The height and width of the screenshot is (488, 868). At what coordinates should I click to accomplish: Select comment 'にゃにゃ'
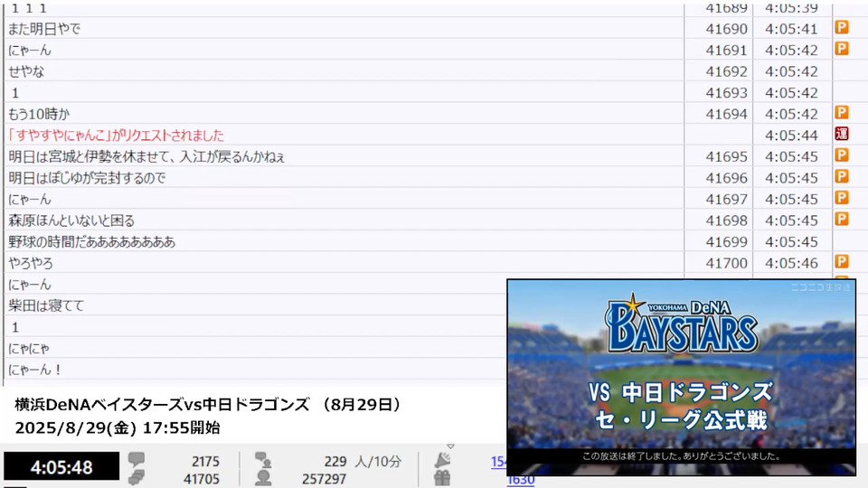tap(29, 348)
